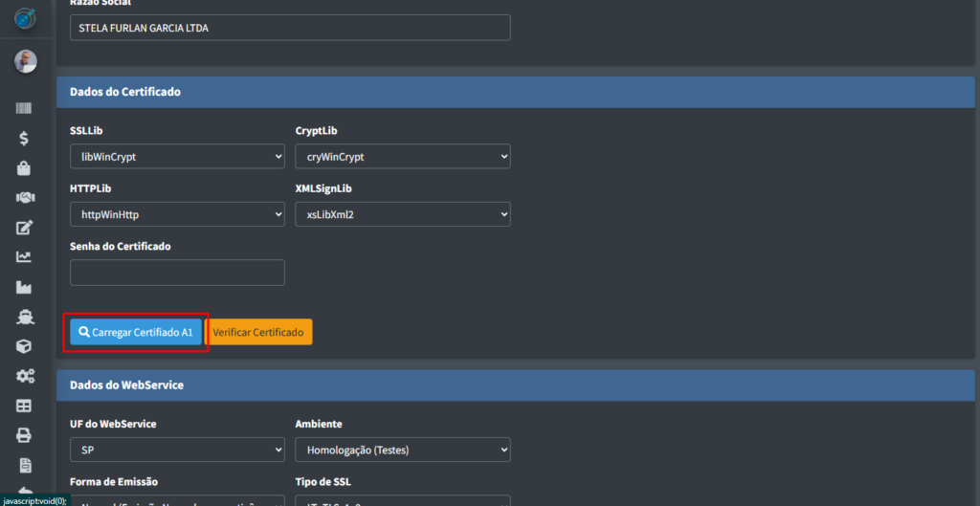Open the gears settings sidebar icon
Viewport: 980px width, 506px height.
(24, 376)
